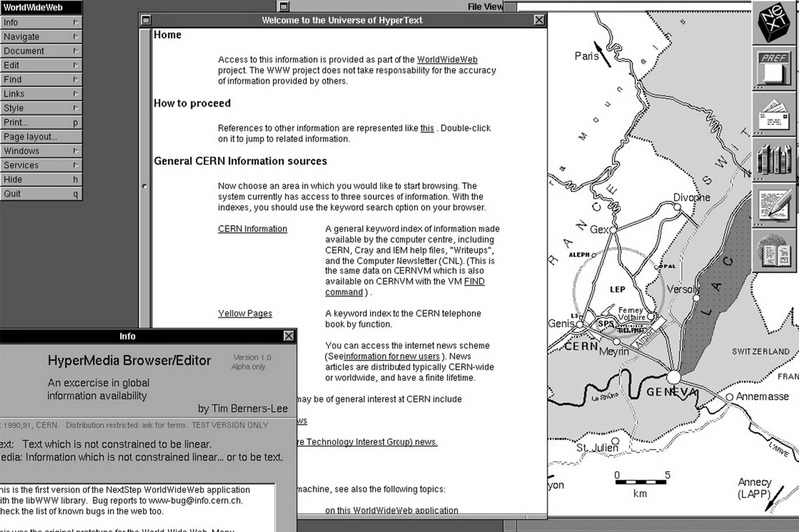Click 'HyperMedia Browser/Editor' title in Info panel

[x=129, y=361]
